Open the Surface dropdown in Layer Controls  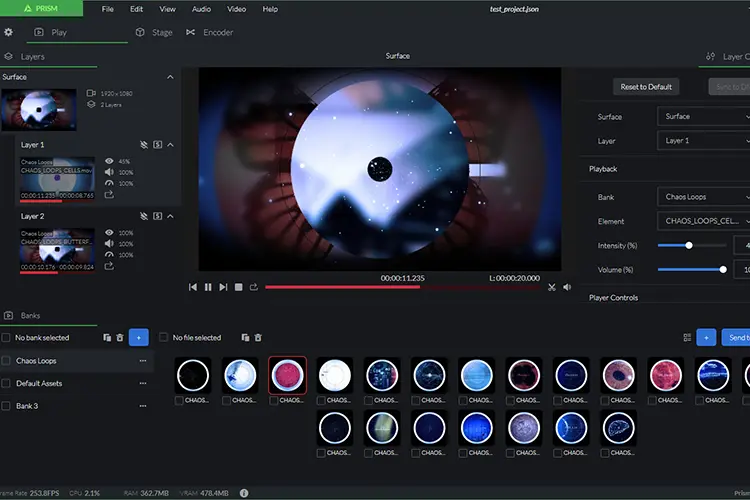(704, 116)
